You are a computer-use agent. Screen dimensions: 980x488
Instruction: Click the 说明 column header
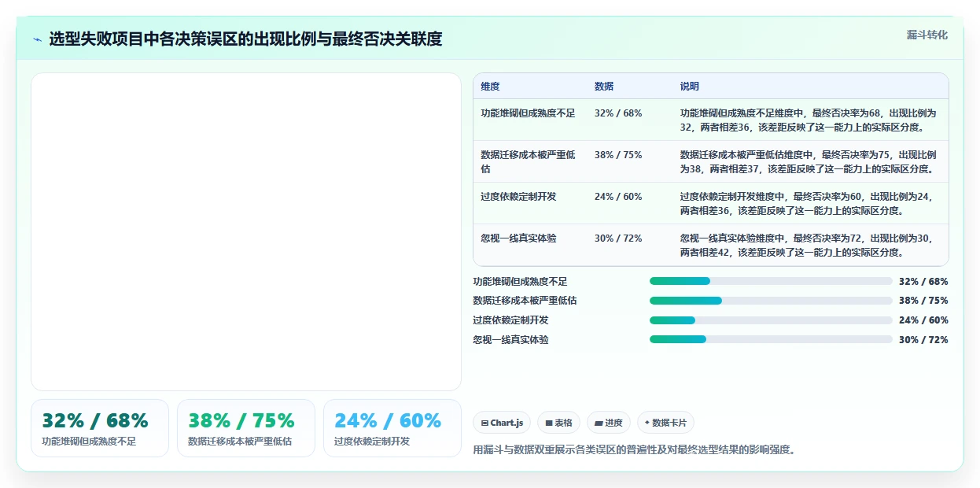point(690,87)
